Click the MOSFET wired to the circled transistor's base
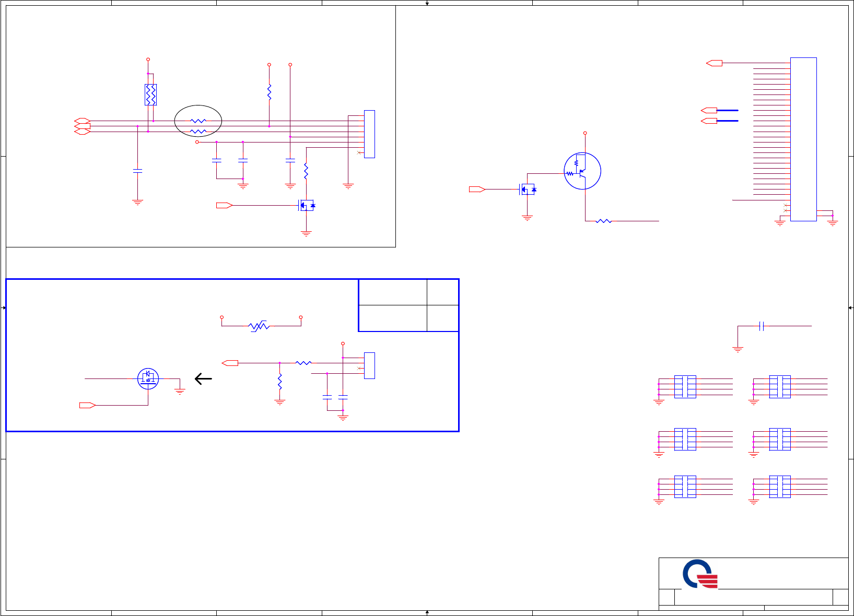This screenshot has height=616, width=854. coord(528,189)
